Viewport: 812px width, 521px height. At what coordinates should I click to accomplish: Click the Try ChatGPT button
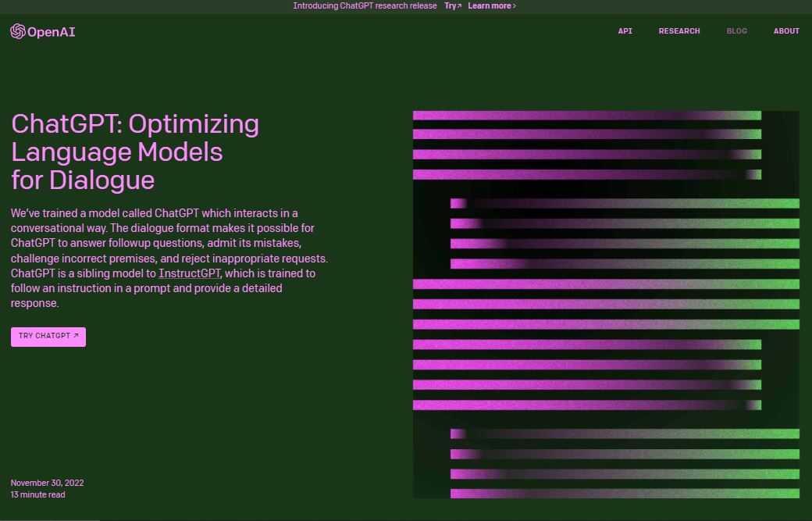48,337
